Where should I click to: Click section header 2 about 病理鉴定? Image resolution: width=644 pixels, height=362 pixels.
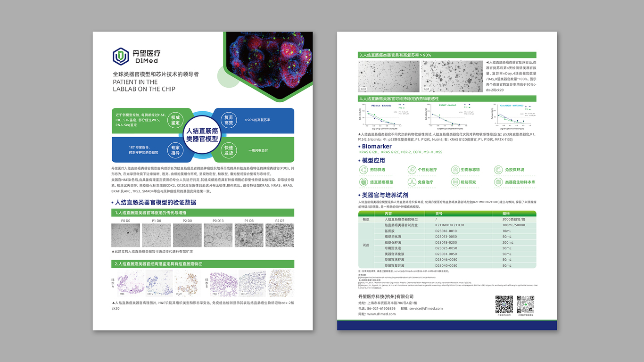(203, 263)
